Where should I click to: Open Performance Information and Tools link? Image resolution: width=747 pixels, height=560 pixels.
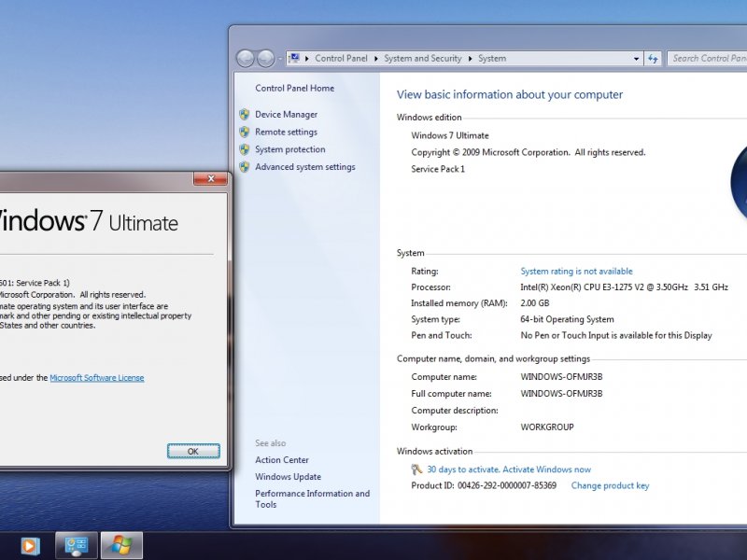(312, 498)
